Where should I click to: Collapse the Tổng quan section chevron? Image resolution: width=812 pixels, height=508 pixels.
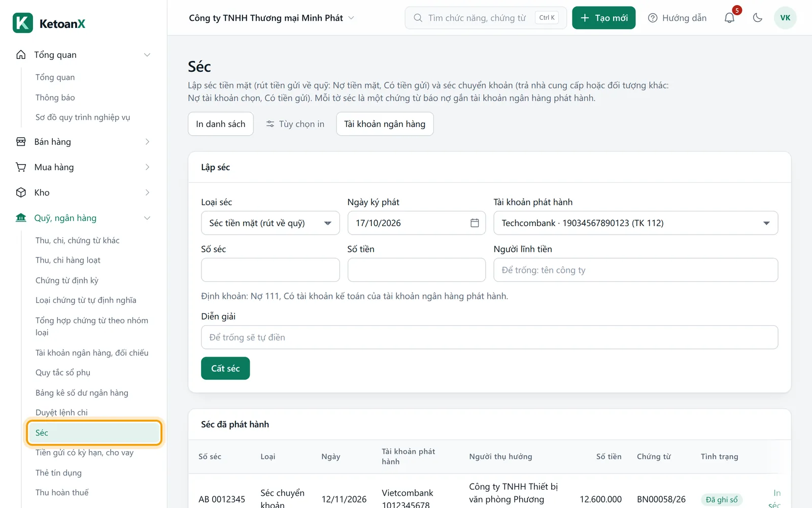tap(147, 55)
